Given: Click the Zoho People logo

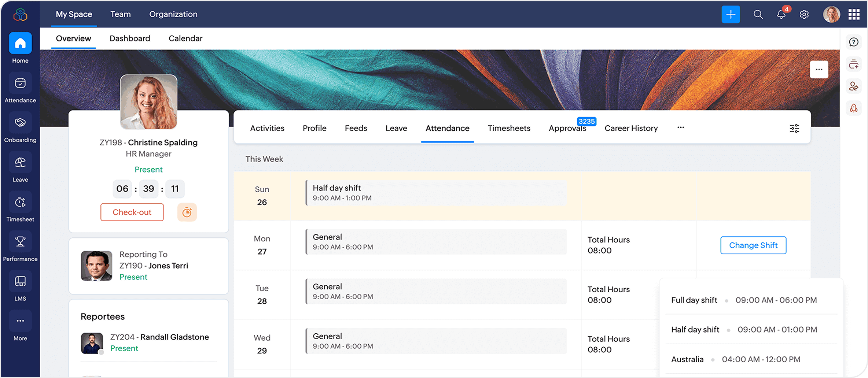Looking at the screenshot, I should point(21,15).
